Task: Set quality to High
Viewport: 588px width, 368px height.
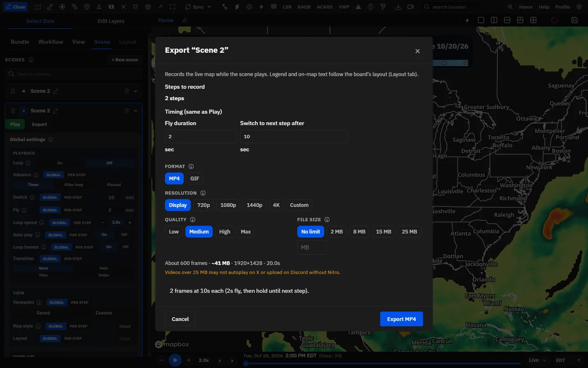Action: (x=225, y=231)
